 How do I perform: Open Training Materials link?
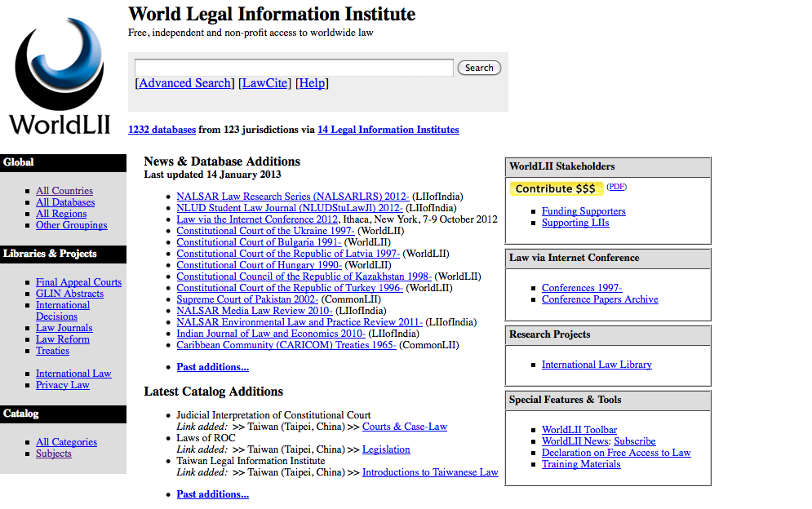pos(581,463)
